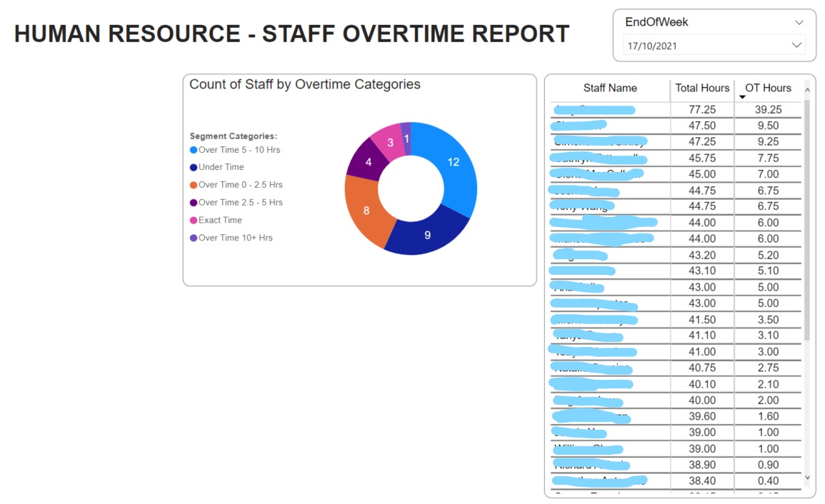Click the 47.50 Total Hours cell
Image resolution: width=825 pixels, height=504 pixels.
pos(702,126)
